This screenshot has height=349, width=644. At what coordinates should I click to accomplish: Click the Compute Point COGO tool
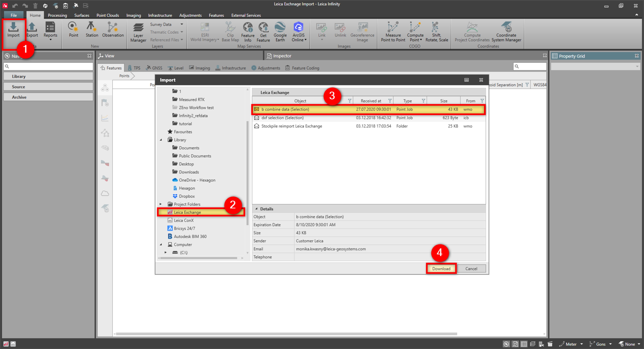415,32
